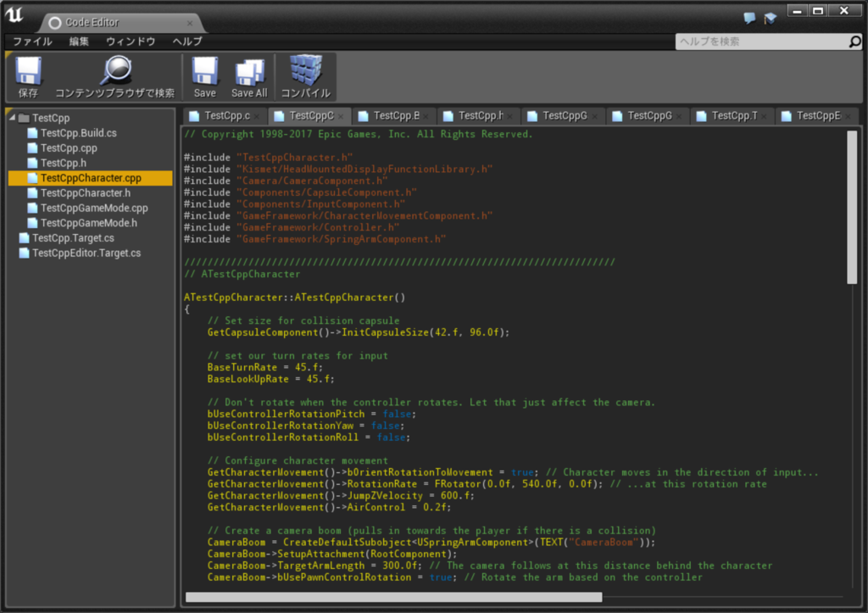Click the AirControl = 0.2f line
This screenshot has width=868, height=613.
coord(329,507)
